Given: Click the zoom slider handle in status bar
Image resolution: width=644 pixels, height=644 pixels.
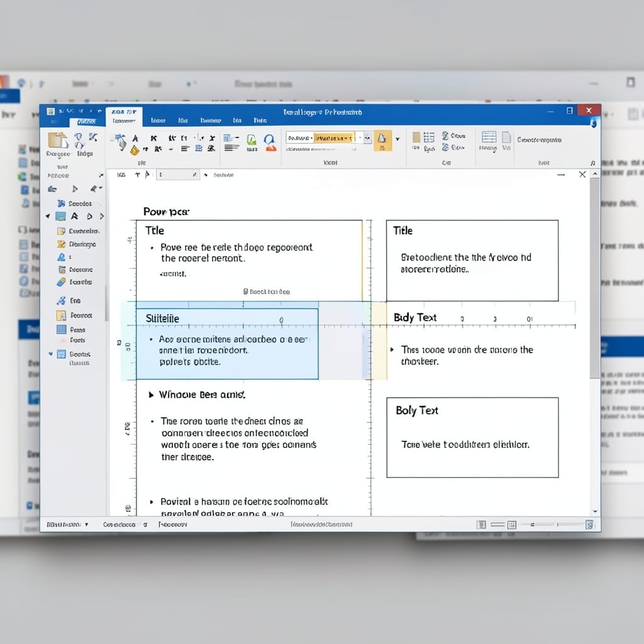Looking at the screenshot, I should point(532,525).
